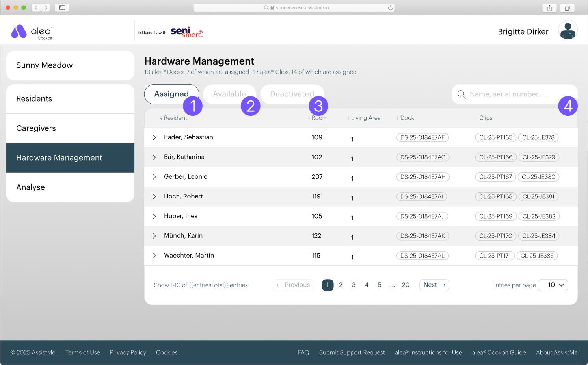Click the Next pagination button

point(434,285)
